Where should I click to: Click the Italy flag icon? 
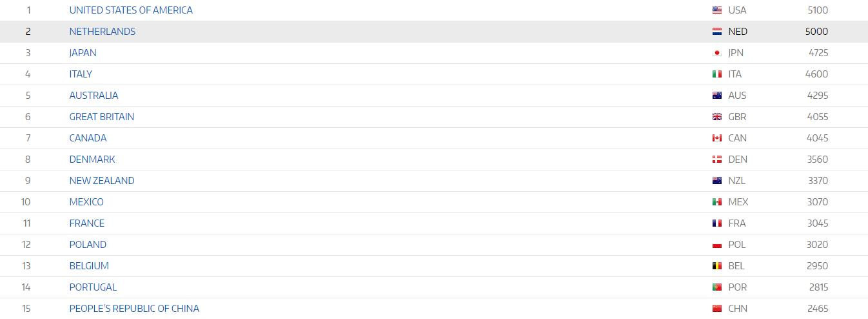[x=716, y=74]
